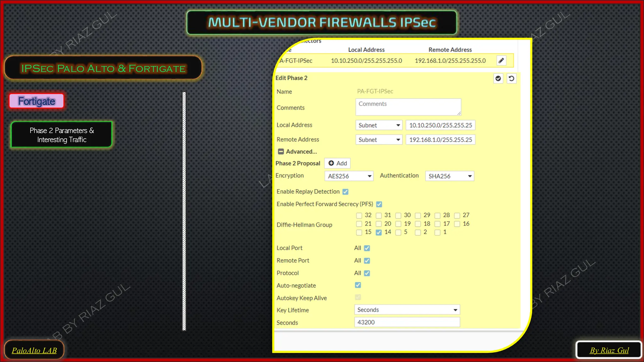Select 192.168.1.0/255.255.255.0 remote address cell

click(x=450, y=61)
